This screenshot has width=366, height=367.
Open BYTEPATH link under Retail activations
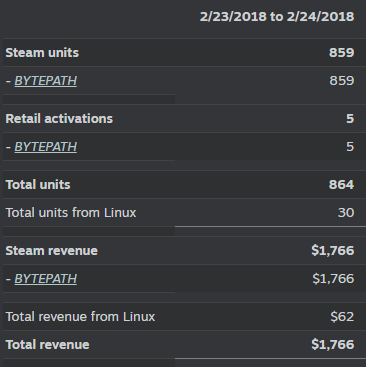(46, 147)
